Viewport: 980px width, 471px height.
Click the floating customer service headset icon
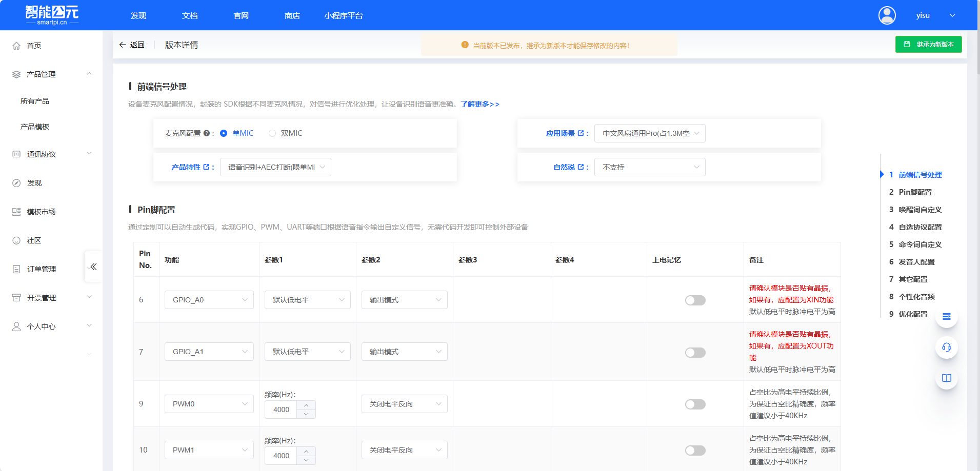pyautogui.click(x=946, y=347)
